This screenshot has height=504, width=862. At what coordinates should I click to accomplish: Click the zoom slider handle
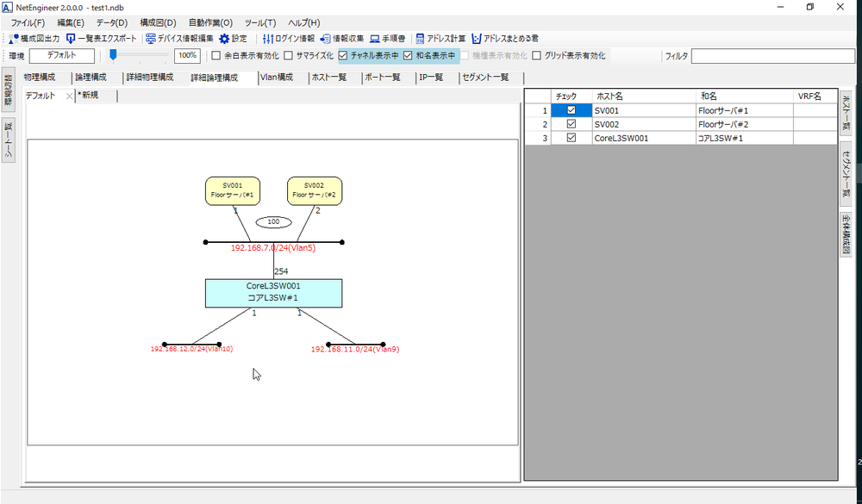click(113, 56)
